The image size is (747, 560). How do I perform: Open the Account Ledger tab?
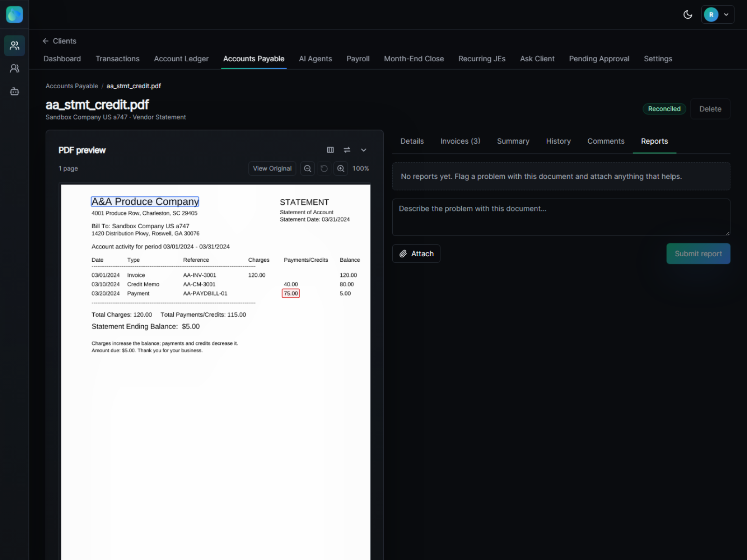pyautogui.click(x=181, y=59)
